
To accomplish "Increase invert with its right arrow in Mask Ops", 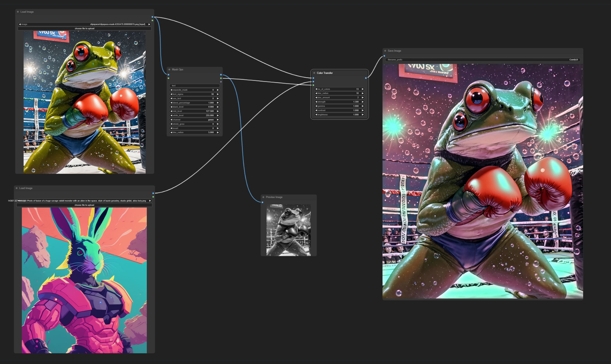I will coord(218,128).
